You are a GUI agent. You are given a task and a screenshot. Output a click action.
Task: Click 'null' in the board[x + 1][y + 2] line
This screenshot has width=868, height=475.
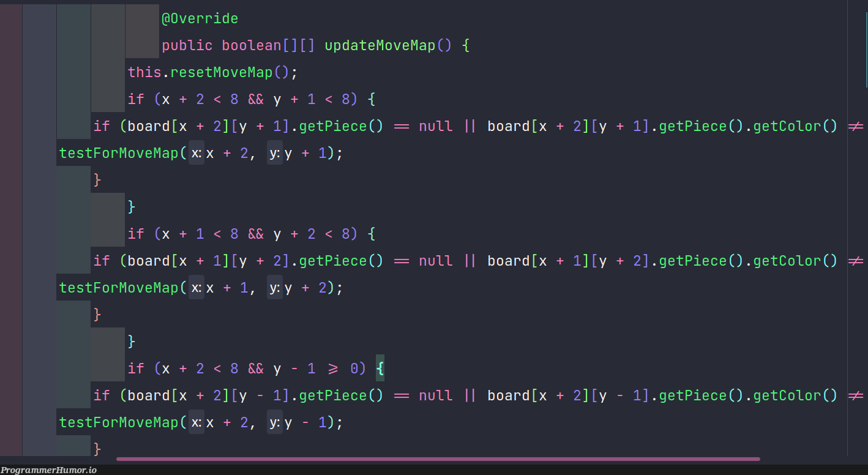[436, 261]
